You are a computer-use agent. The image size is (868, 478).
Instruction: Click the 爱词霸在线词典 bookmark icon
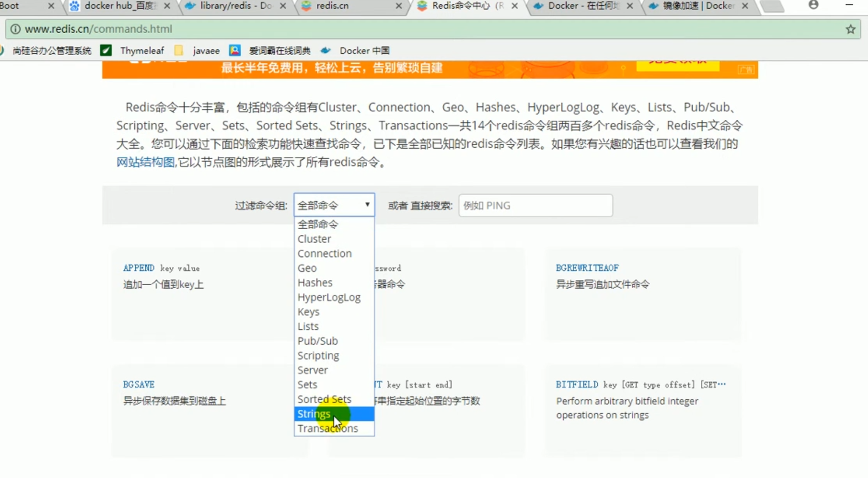click(x=235, y=50)
